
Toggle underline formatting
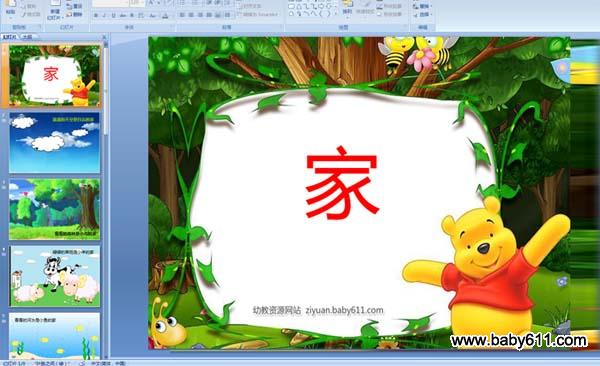pyautogui.click(x=114, y=15)
